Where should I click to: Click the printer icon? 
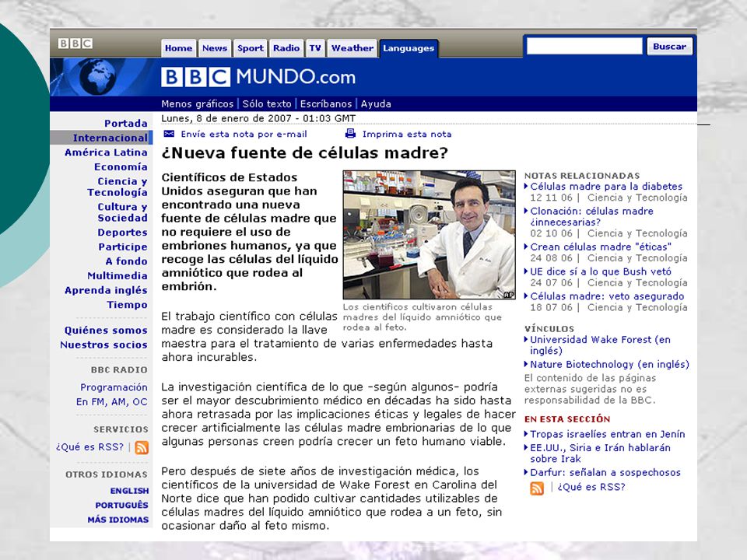tap(350, 133)
